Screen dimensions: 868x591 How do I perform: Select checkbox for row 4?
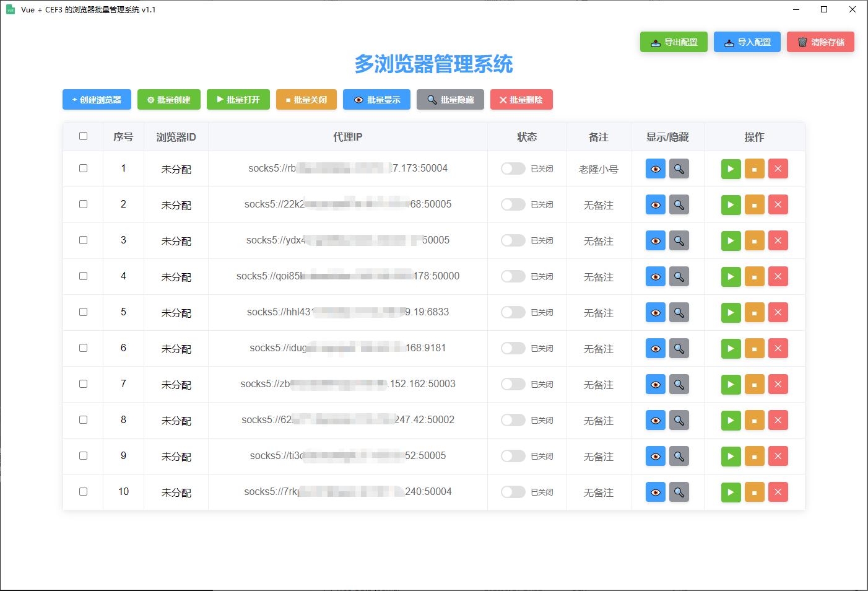coord(83,276)
